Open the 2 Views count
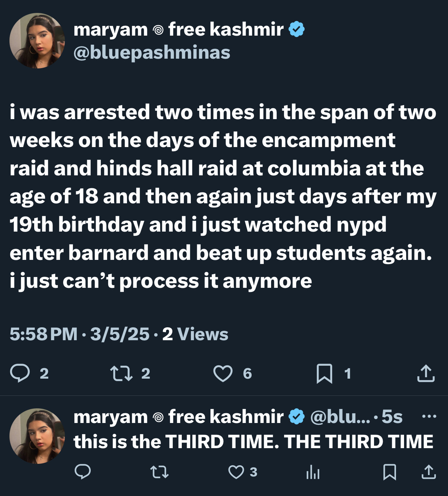The height and width of the screenshot is (496, 448). click(195, 334)
